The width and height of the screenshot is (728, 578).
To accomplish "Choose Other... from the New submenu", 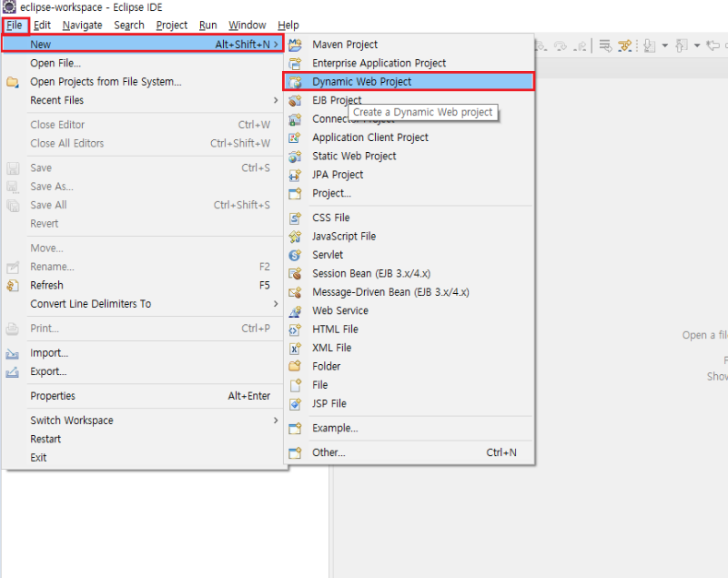I will click(409, 452).
